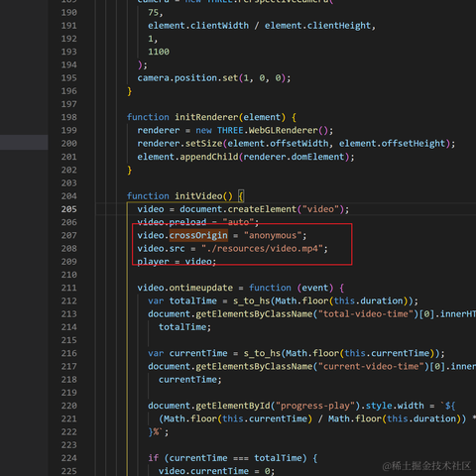Click the s_to_hs call on line 212

point(252,300)
